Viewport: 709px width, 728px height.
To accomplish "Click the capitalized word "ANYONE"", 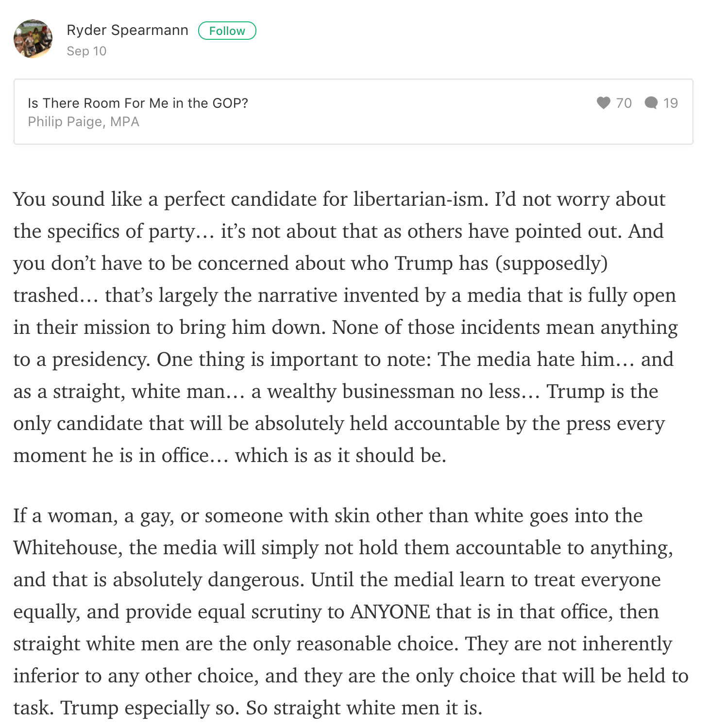I will click(x=390, y=612).
